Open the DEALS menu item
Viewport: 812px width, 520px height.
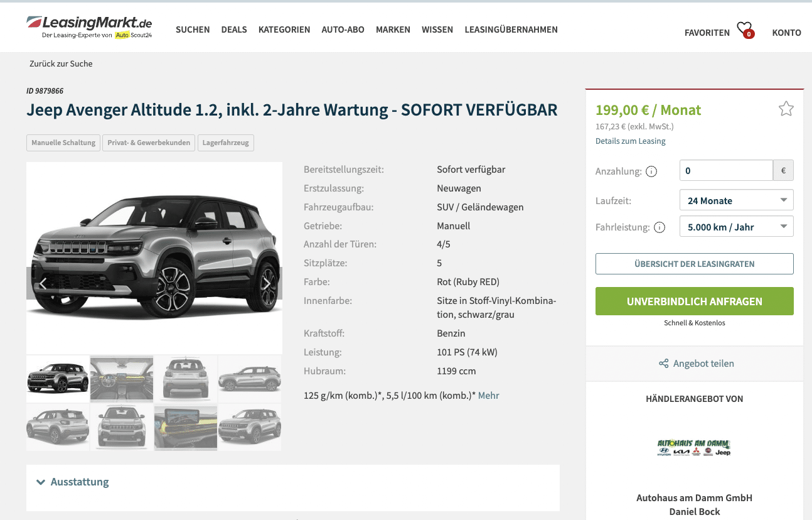(x=234, y=30)
